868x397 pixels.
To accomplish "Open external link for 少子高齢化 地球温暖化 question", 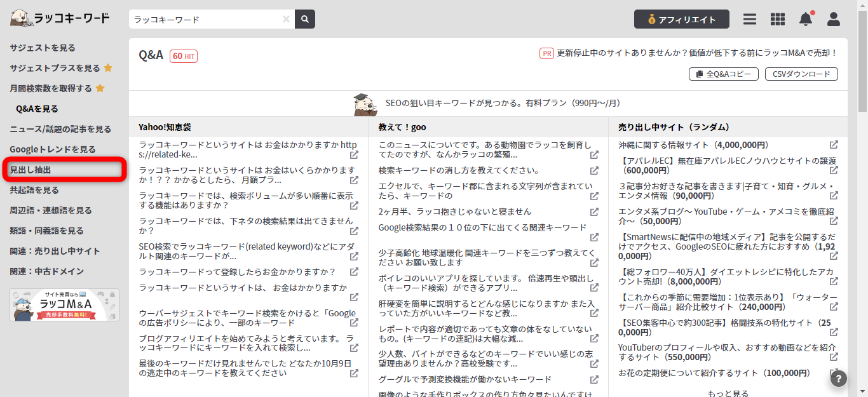I will coord(594,263).
